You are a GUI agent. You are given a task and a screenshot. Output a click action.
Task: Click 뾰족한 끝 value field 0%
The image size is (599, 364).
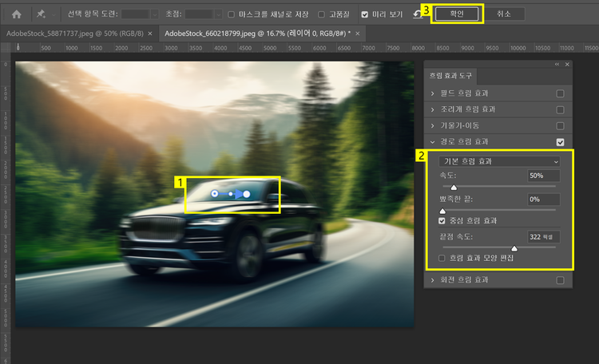pyautogui.click(x=544, y=200)
